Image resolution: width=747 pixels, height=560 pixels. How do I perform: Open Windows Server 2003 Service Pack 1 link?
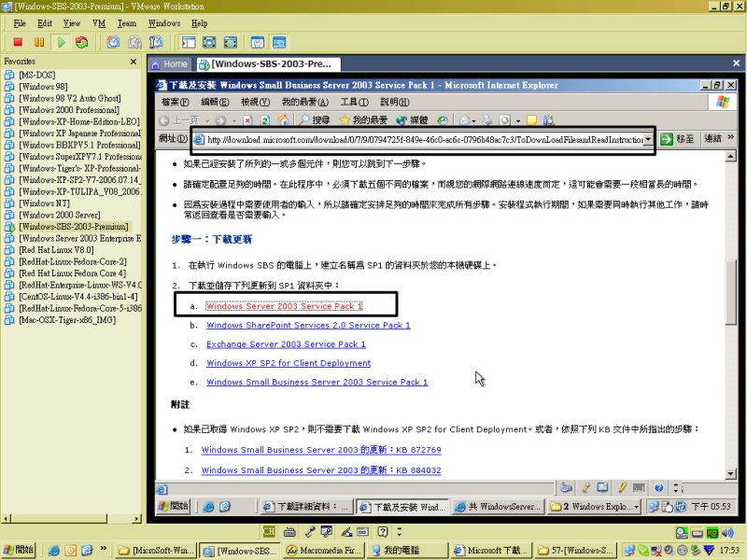coord(285,306)
